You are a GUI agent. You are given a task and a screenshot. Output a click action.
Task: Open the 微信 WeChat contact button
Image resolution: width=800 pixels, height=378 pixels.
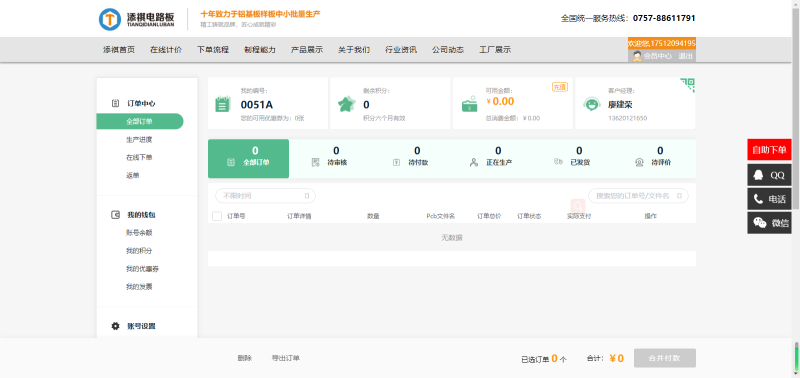769,223
